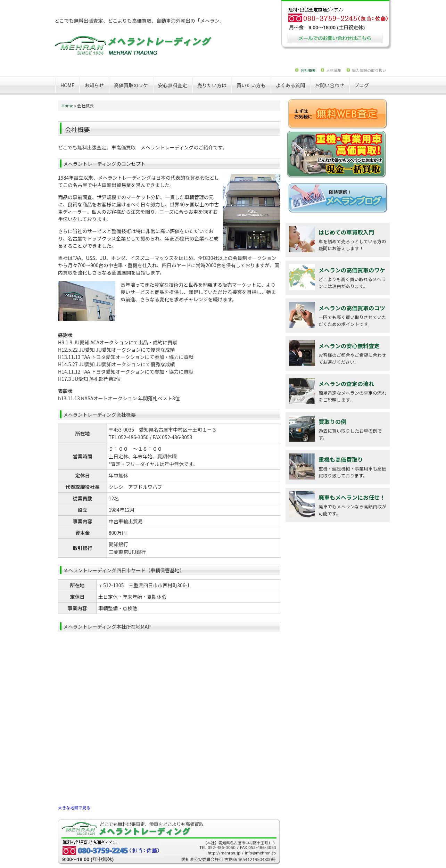
Task: Open the 会社概要 link in top utility links
Action: [308, 71]
